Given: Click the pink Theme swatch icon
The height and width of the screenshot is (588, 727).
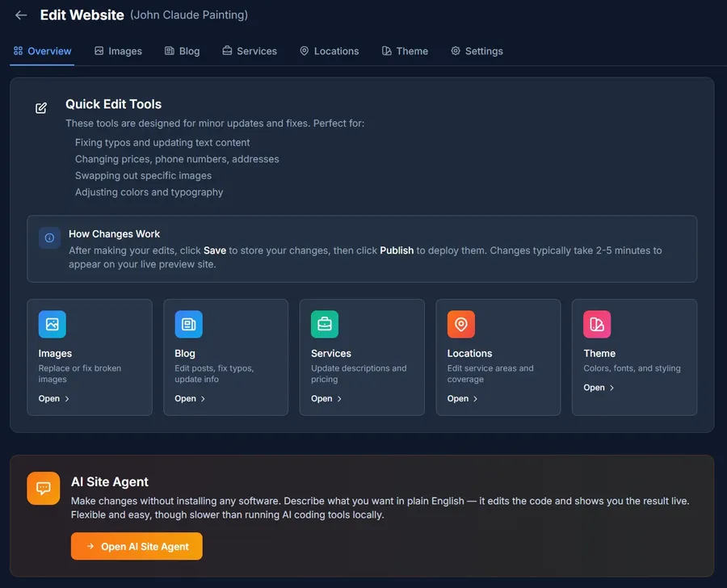Looking at the screenshot, I should (x=597, y=324).
